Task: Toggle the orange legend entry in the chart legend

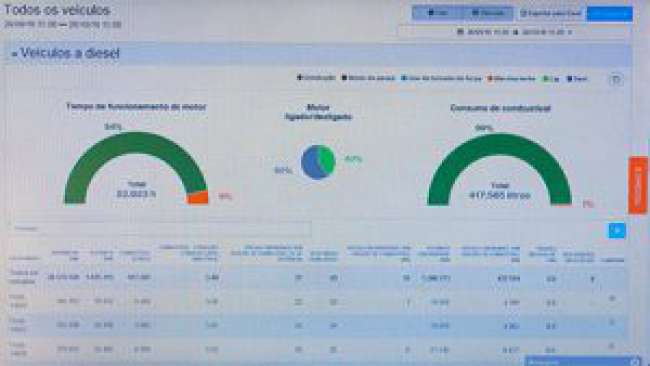Action: [x=512, y=78]
